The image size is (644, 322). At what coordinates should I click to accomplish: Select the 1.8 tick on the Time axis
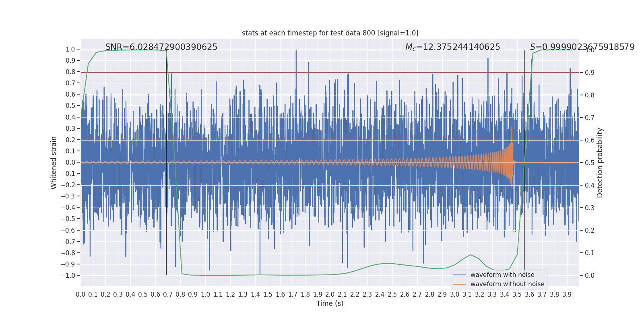point(305,294)
